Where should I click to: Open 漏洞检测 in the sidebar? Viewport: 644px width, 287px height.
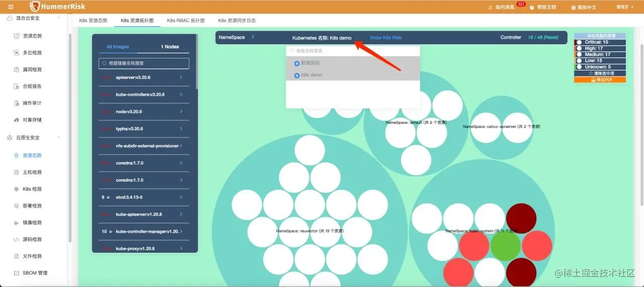pos(32,69)
